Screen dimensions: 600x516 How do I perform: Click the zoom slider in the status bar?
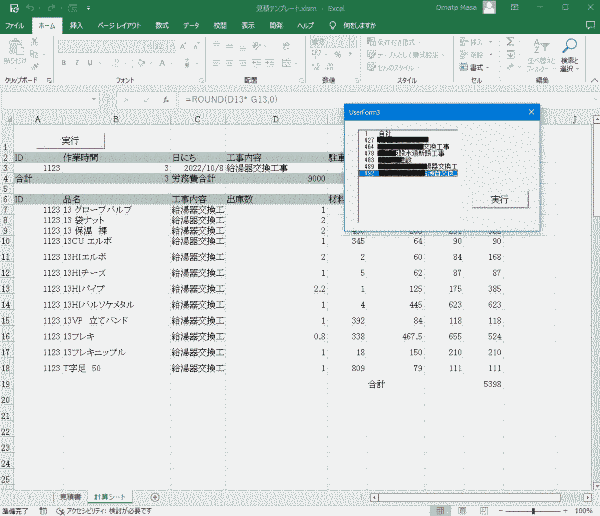click(x=535, y=510)
